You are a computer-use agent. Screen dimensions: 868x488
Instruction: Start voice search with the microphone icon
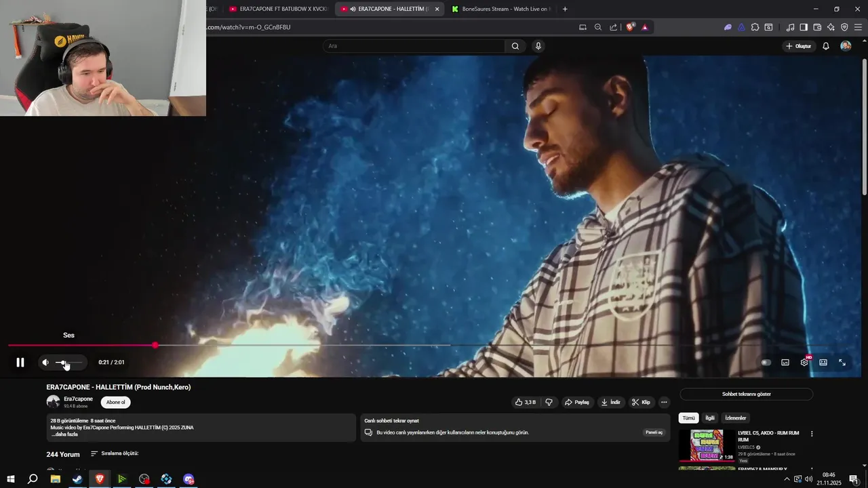[x=538, y=46]
